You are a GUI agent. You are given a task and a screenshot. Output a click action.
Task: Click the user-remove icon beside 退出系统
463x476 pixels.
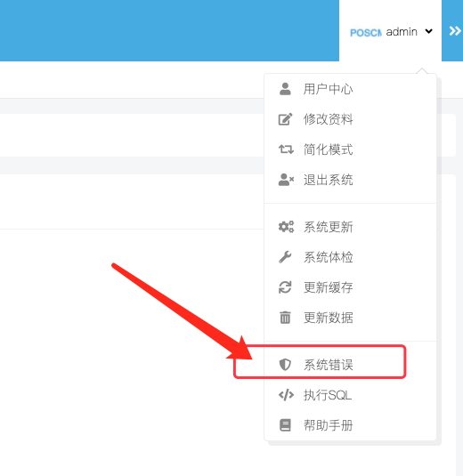[286, 180]
